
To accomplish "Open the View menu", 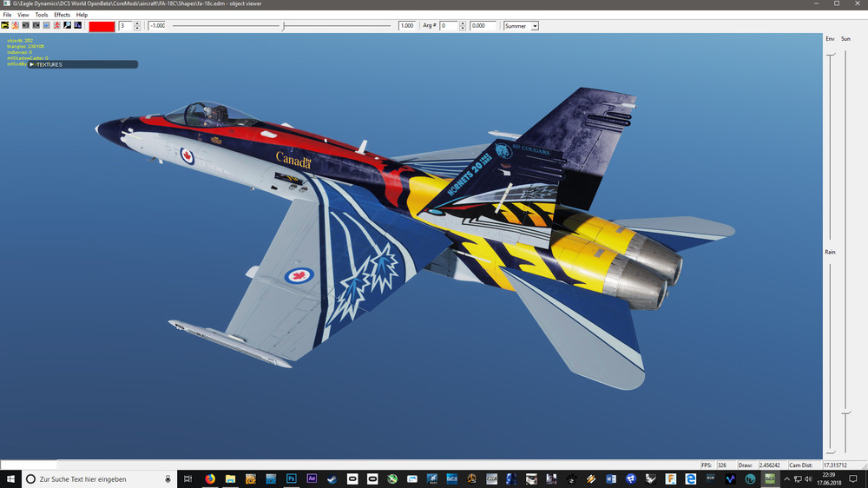I will [23, 15].
